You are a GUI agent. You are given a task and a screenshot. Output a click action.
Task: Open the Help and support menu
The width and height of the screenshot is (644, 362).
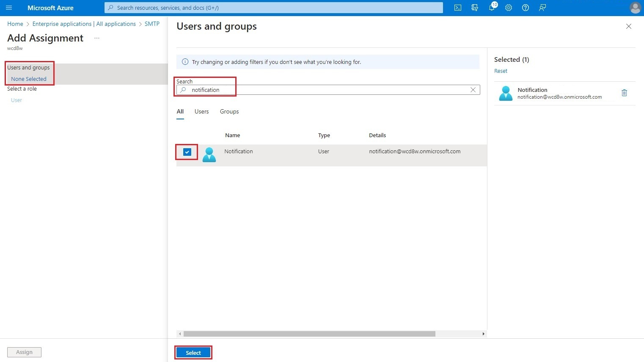(525, 8)
